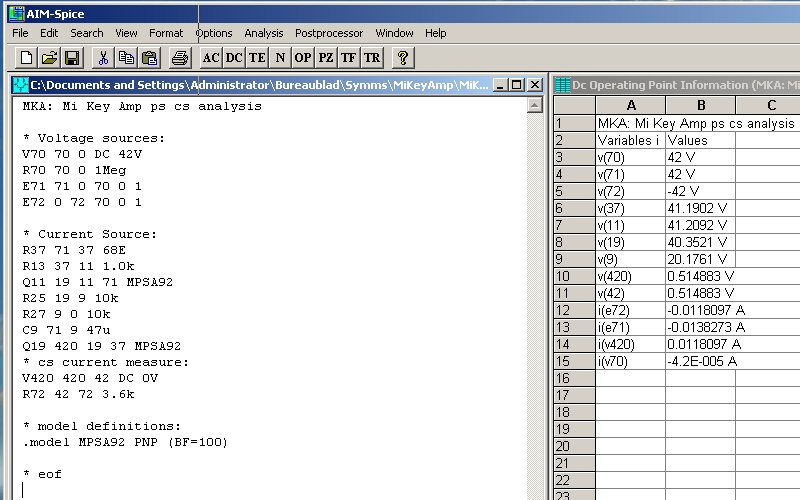800x500 pixels.
Task: Run AC analysis with the AC button
Action: pos(211,58)
